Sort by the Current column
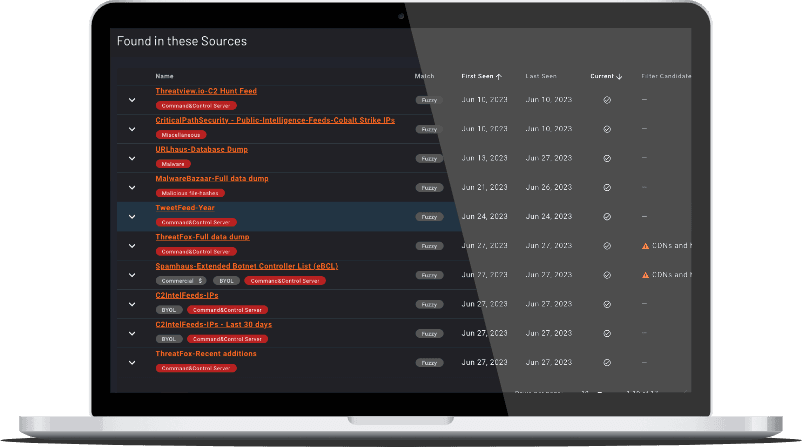 [x=606, y=76]
